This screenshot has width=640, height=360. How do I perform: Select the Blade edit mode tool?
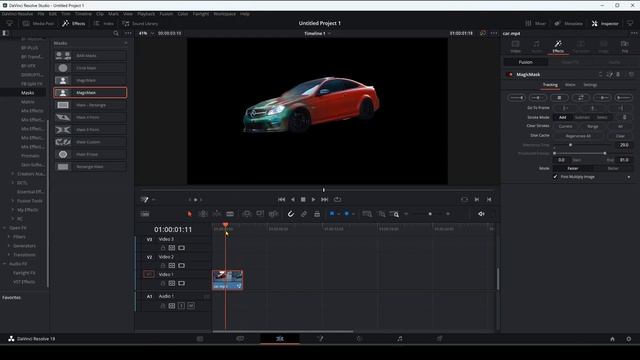point(230,214)
